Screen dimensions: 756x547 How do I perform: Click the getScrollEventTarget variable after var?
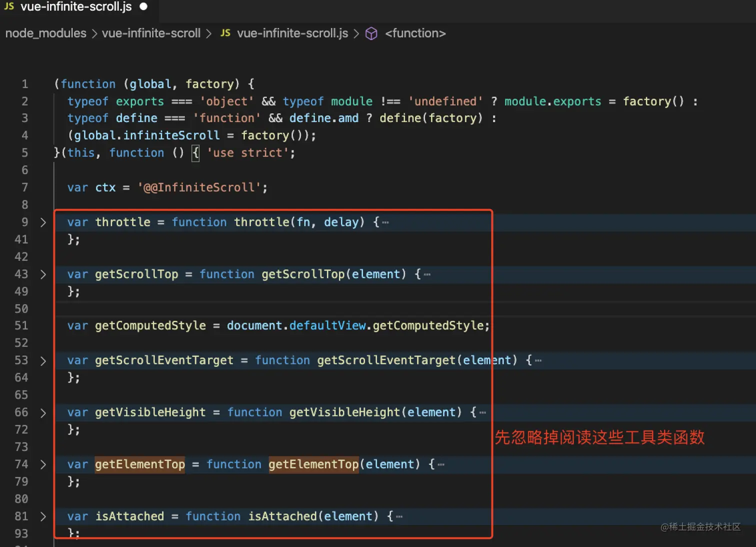[164, 360]
